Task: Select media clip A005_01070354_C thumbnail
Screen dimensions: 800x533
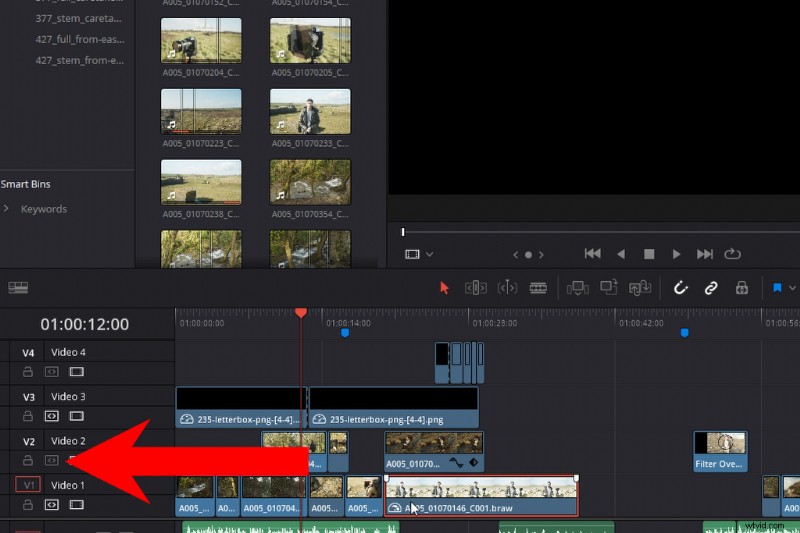Action: coord(310,182)
